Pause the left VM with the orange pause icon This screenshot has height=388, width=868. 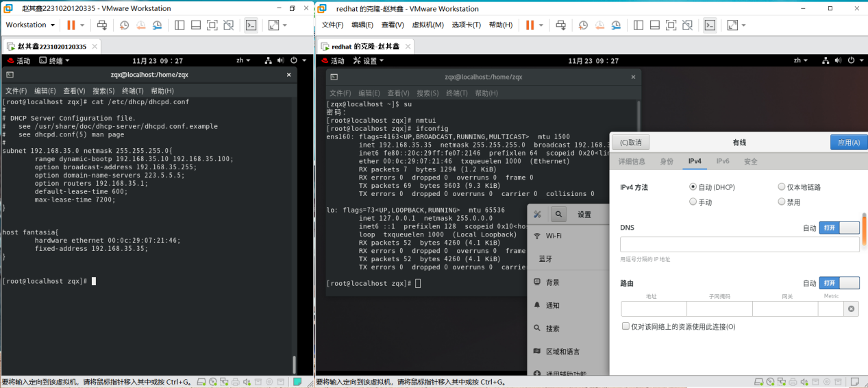coord(71,25)
